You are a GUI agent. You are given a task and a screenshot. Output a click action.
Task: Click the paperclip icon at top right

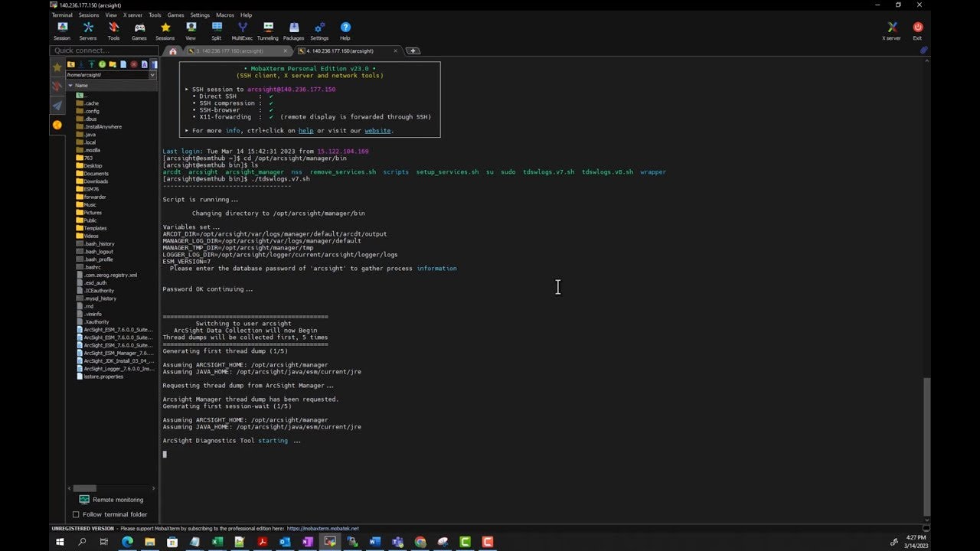coord(923,51)
